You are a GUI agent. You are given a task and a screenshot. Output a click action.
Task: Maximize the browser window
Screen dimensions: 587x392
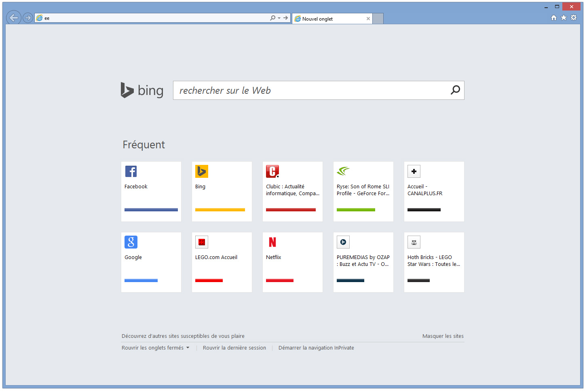tap(557, 6)
